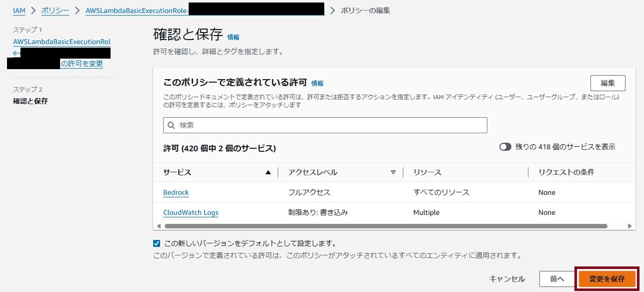Click 確認と保存 step 2 in sidebar
The height and width of the screenshot is (292, 644).
(31, 101)
